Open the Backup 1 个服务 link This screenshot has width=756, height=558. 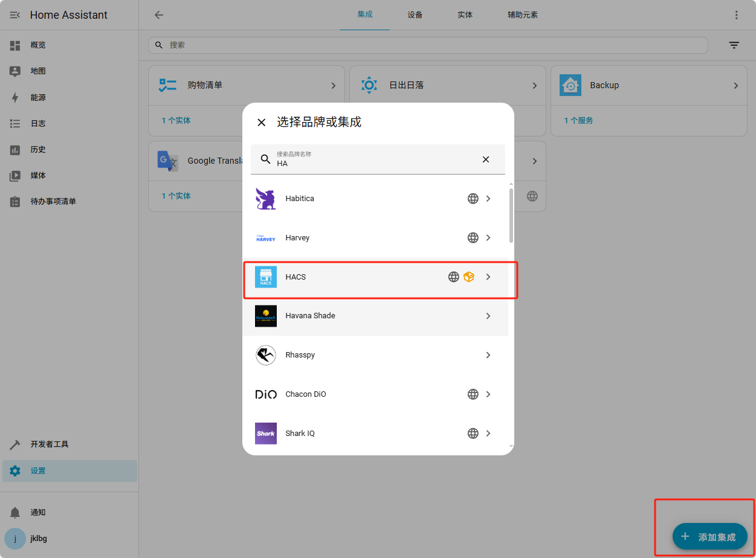pos(579,121)
